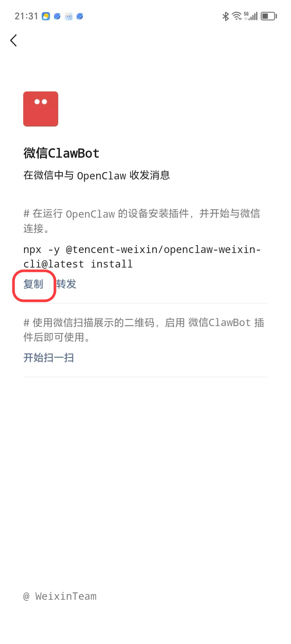The image size is (291, 644).
Task: Tap the status bar clock 21:31
Action: coord(26,16)
